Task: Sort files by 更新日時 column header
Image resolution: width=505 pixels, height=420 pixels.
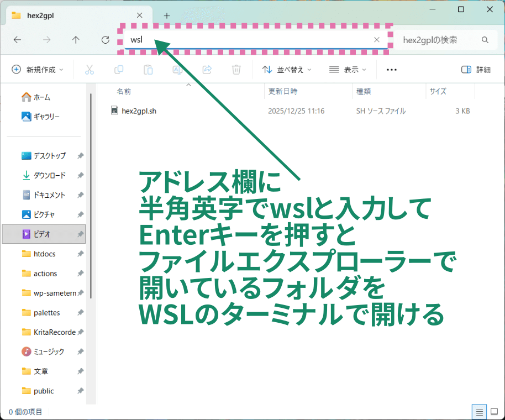Action: point(283,91)
